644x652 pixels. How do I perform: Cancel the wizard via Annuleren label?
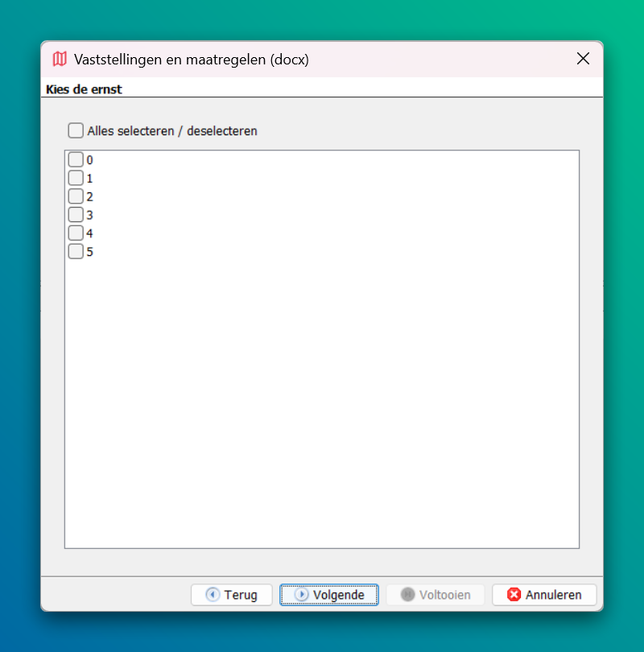tap(553, 595)
